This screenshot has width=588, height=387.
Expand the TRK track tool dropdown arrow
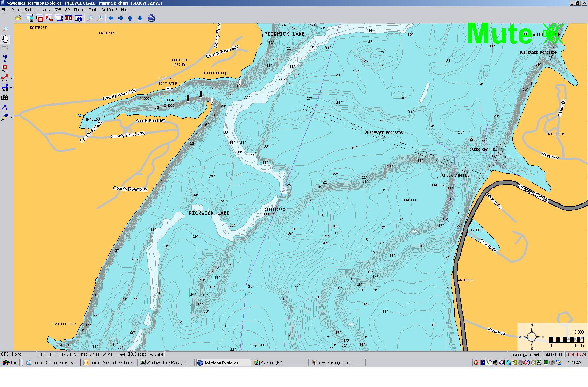[12, 88]
